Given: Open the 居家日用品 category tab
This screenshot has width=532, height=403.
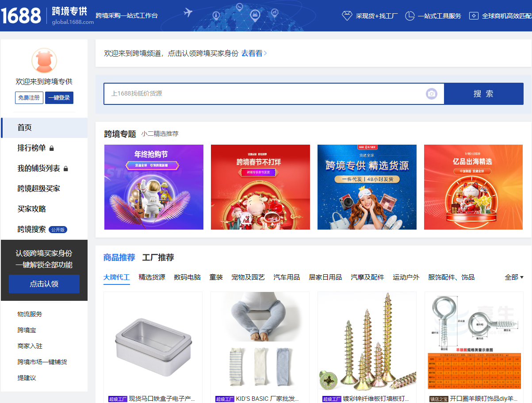Looking at the screenshot, I should pos(325,277).
